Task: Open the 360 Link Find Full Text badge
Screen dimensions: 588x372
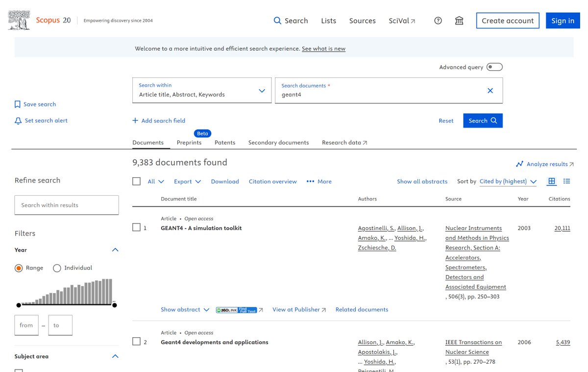Action: click(x=236, y=310)
